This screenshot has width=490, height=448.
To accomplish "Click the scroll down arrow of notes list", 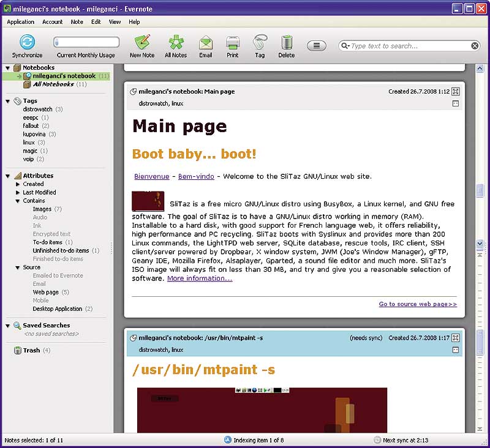I will click(x=480, y=244).
